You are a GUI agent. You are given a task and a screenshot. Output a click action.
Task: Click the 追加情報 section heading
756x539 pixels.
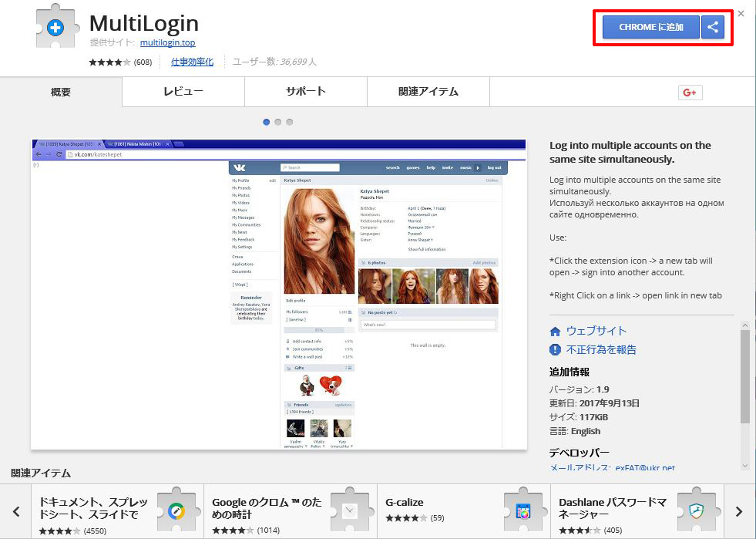570,372
